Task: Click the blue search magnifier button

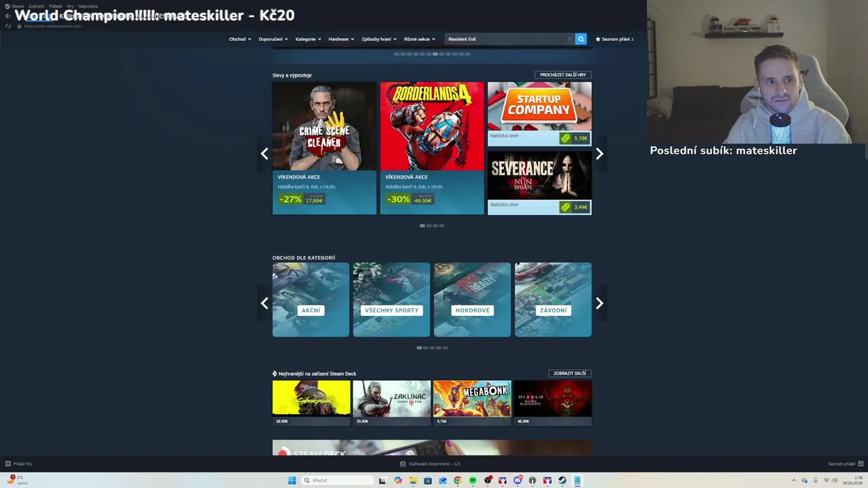Action: (580, 39)
